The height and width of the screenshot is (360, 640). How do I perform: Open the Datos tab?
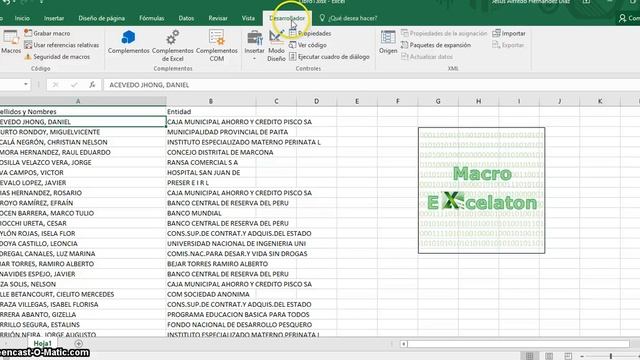[186, 18]
